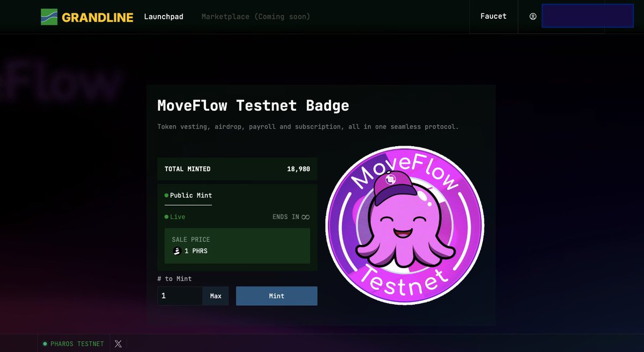
Task: Click the PHRS token icon
Action: (x=177, y=251)
